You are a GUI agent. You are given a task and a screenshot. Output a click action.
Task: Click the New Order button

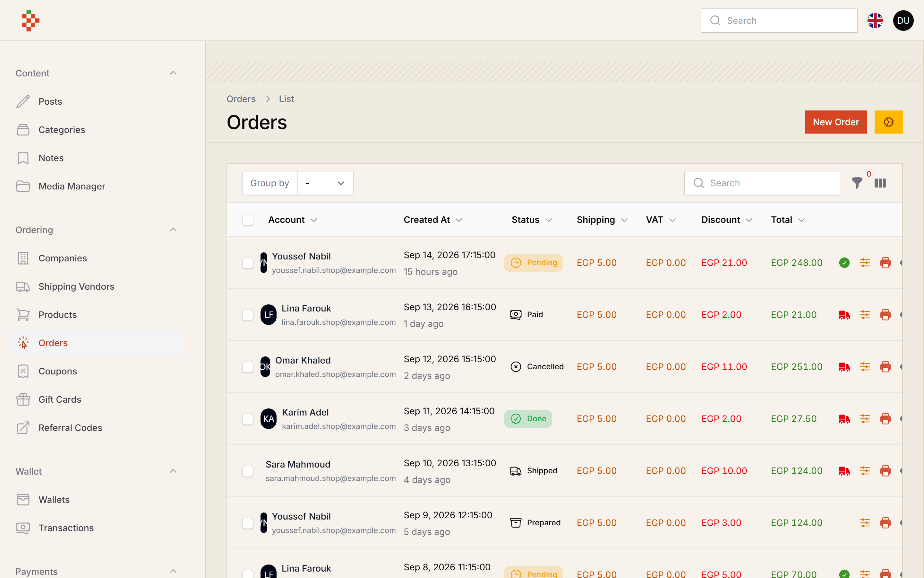[x=836, y=122]
